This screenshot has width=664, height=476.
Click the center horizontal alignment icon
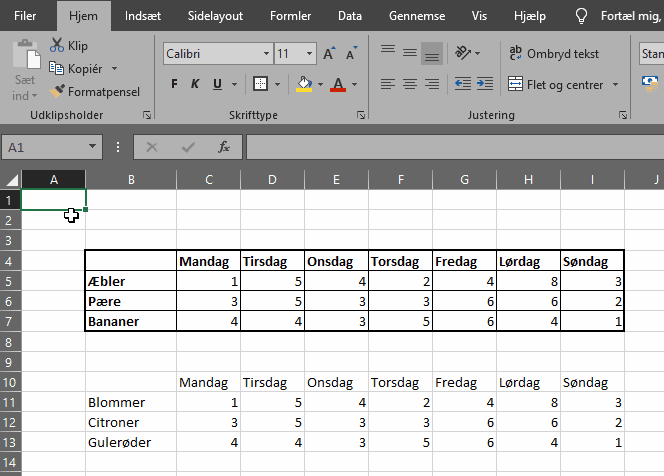409,85
